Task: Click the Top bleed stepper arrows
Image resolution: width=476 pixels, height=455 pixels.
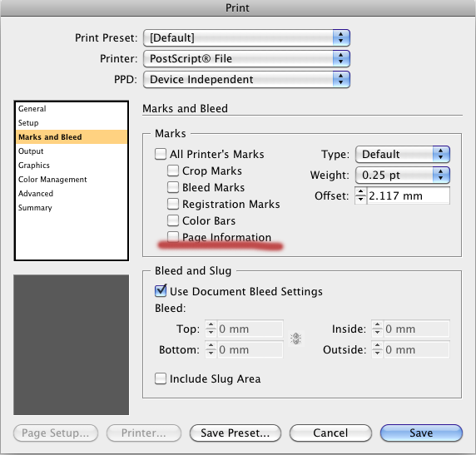Action: point(211,329)
